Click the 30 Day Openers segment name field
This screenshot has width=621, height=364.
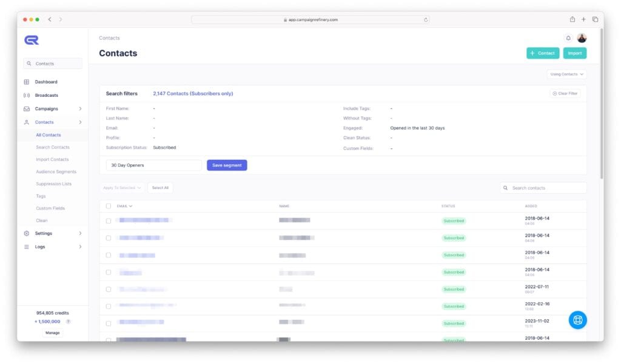pos(154,165)
